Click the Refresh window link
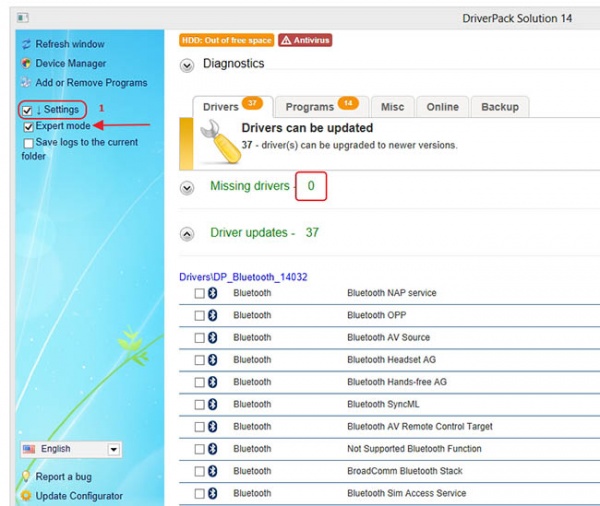The height and width of the screenshot is (506, 600). [70, 44]
